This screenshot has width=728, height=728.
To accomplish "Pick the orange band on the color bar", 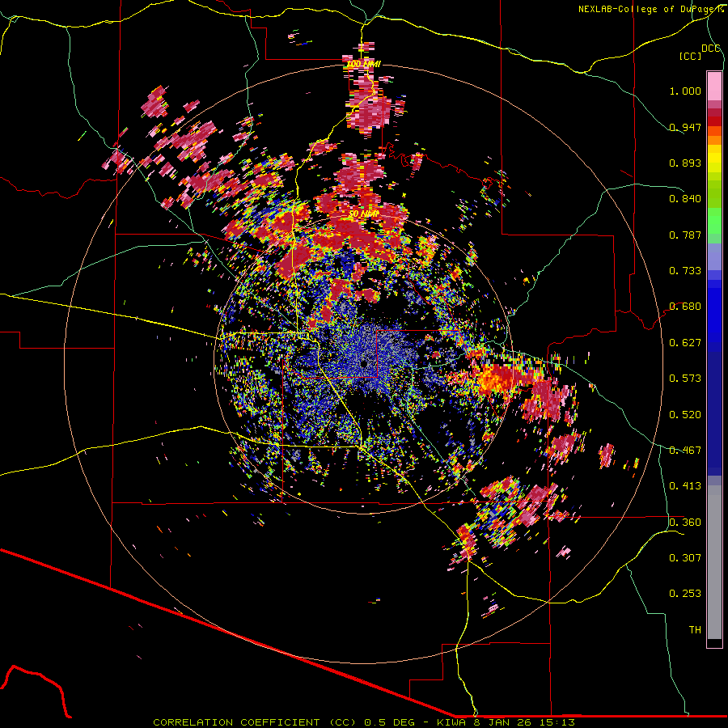I will 714,140.
